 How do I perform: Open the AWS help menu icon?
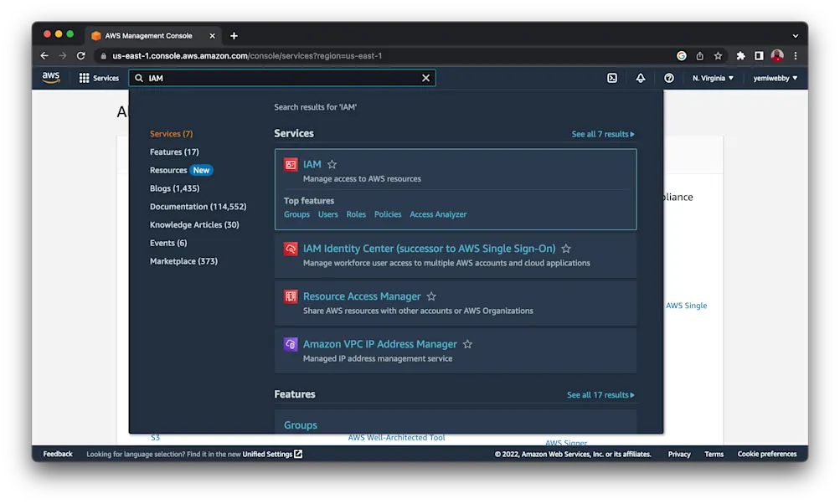pyautogui.click(x=668, y=77)
